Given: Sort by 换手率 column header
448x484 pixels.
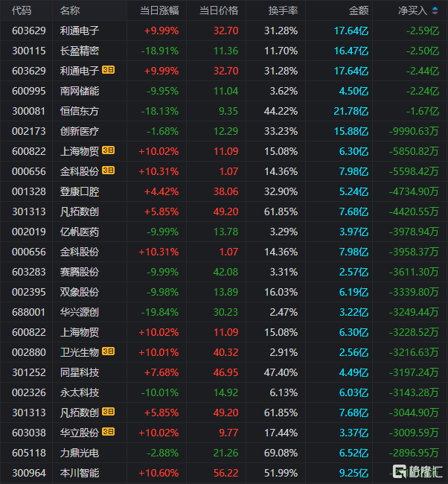Looking at the screenshot, I should tap(283, 11).
